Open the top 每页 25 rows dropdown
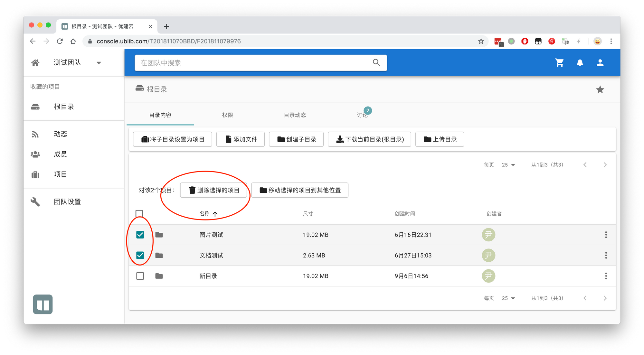The height and width of the screenshot is (355, 644). coord(508,165)
